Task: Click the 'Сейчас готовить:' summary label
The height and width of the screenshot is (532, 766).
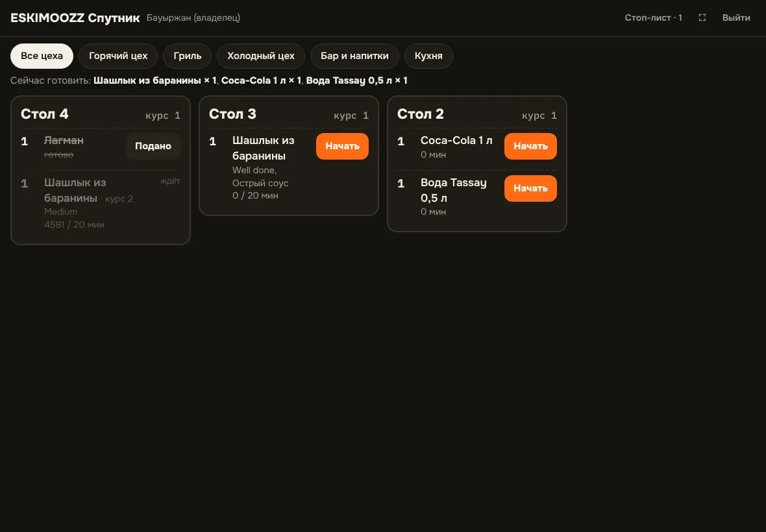Action: (x=51, y=80)
